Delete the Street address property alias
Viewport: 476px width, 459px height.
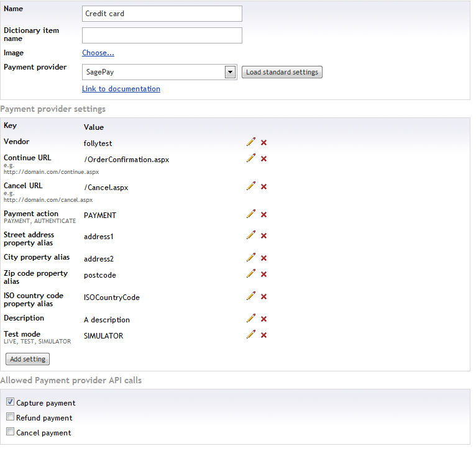pyautogui.click(x=263, y=236)
